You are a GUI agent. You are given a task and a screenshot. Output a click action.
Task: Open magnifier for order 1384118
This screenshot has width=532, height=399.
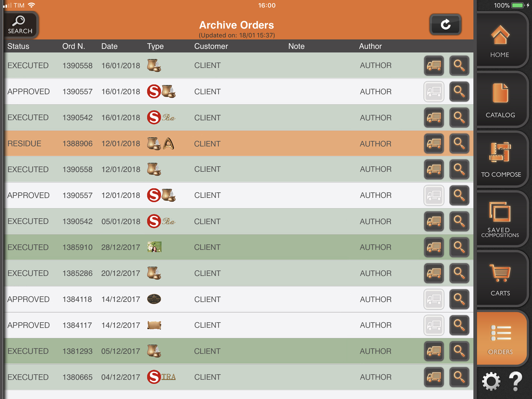click(x=459, y=299)
